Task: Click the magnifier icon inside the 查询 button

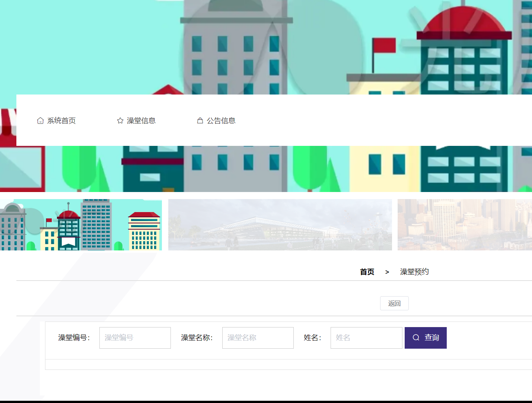Action: [416, 338]
